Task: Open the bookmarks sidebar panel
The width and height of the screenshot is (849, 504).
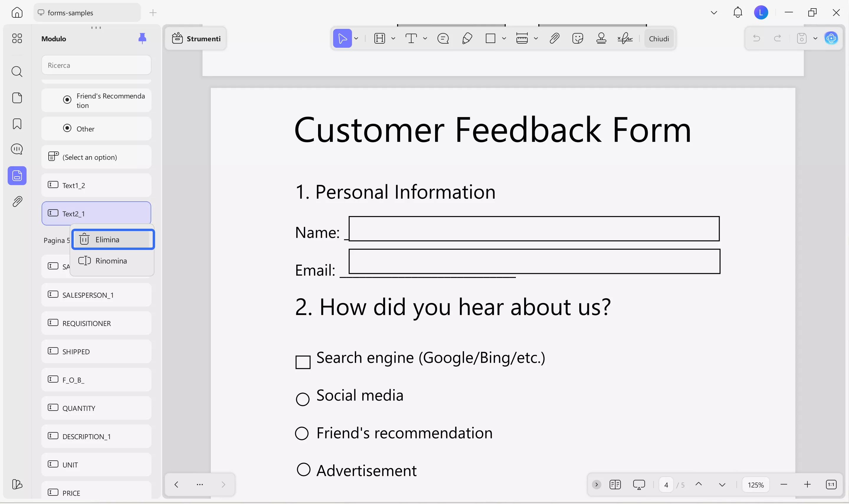Action: tap(17, 124)
